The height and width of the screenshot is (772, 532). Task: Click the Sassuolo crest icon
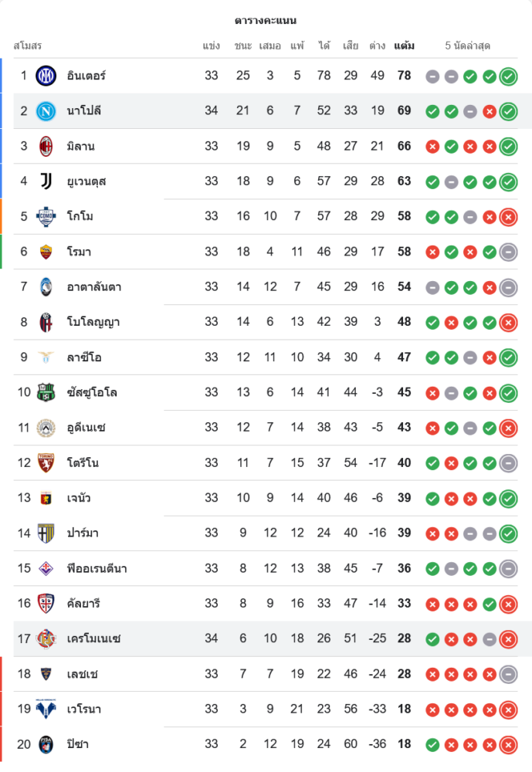point(46,392)
